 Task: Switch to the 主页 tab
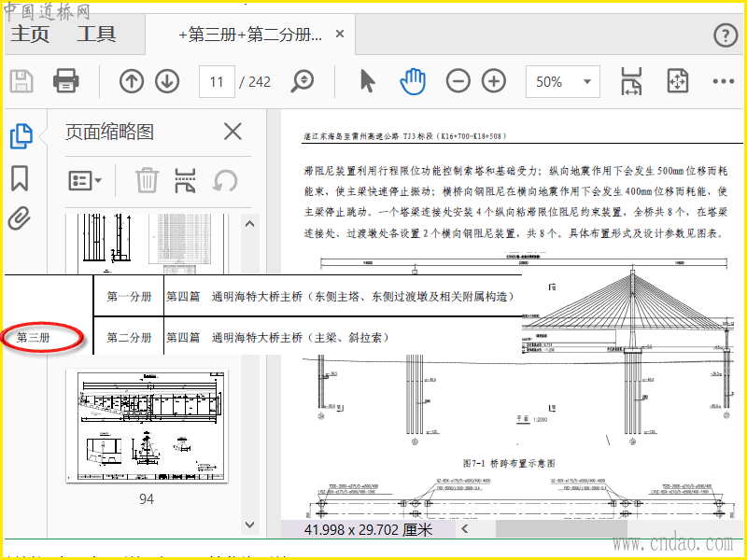(30, 35)
